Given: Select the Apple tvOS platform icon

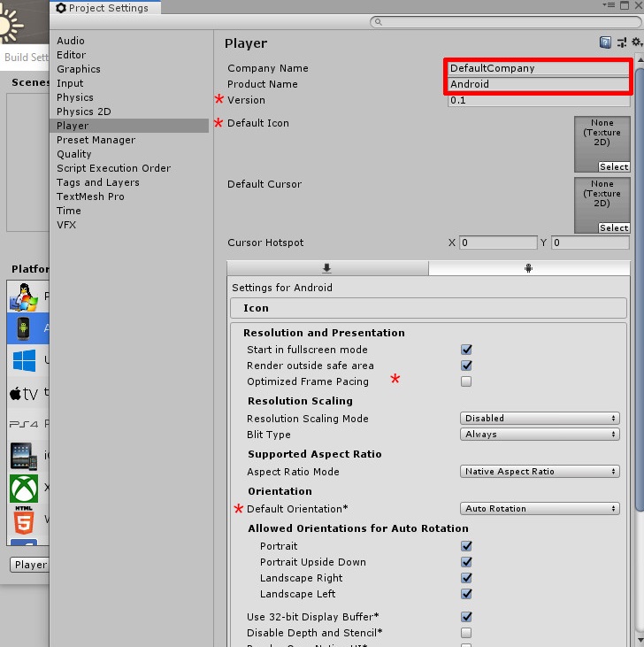Looking at the screenshot, I should [x=23, y=394].
